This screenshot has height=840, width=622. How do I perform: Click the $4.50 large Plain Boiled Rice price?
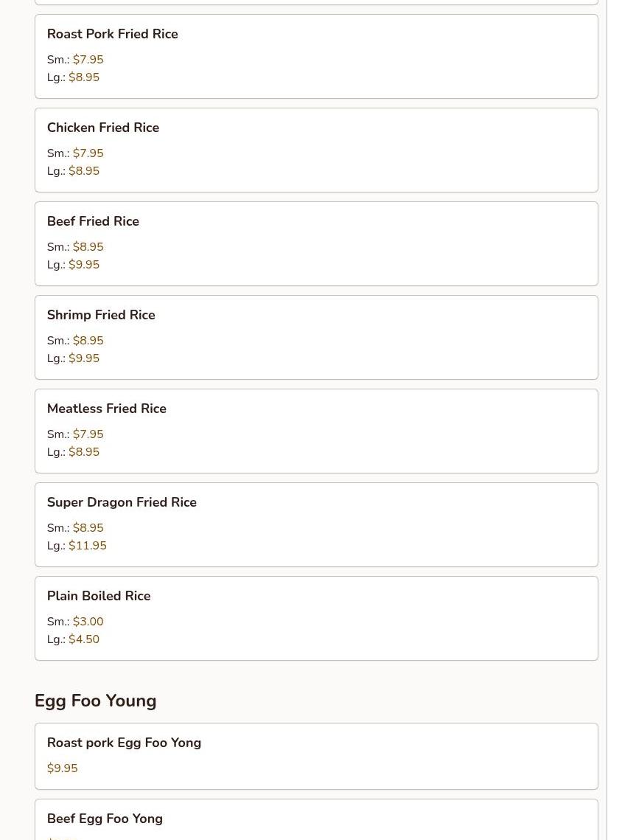tap(84, 639)
